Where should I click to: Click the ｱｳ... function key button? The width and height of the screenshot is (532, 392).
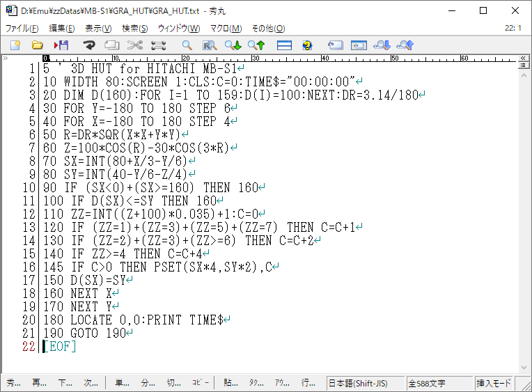click(x=282, y=383)
